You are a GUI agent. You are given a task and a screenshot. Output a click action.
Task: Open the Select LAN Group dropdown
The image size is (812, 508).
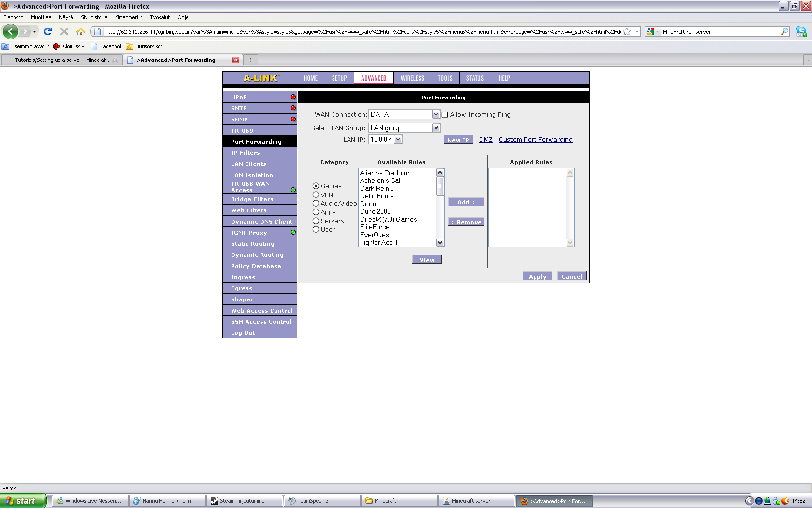click(x=404, y=128)
